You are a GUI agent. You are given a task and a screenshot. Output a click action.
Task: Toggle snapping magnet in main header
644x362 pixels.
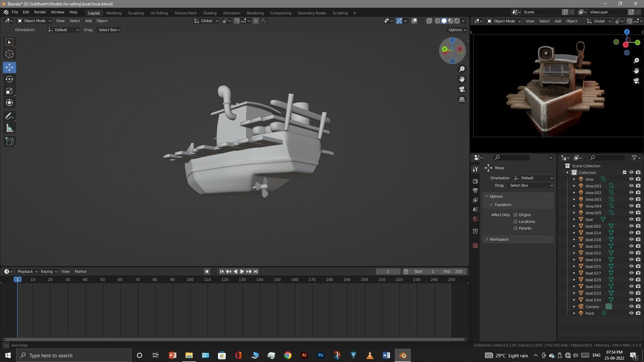[x=237, y=21]
